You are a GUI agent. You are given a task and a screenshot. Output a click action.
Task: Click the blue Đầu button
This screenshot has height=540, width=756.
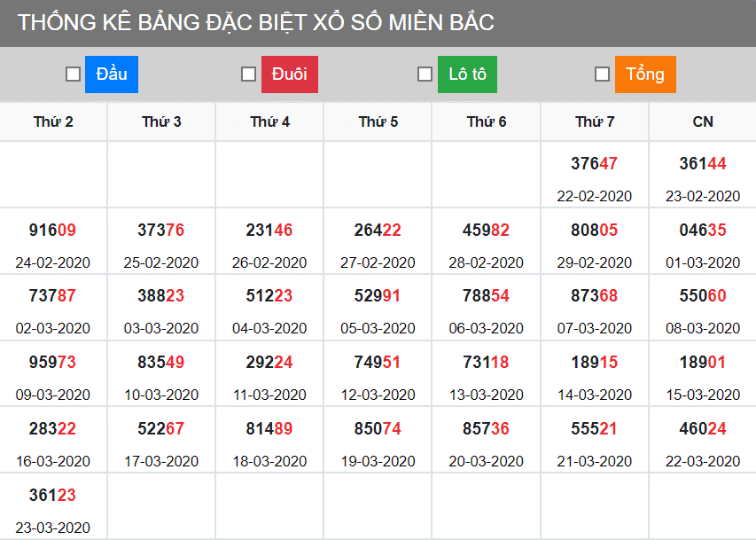coord(112,74)
